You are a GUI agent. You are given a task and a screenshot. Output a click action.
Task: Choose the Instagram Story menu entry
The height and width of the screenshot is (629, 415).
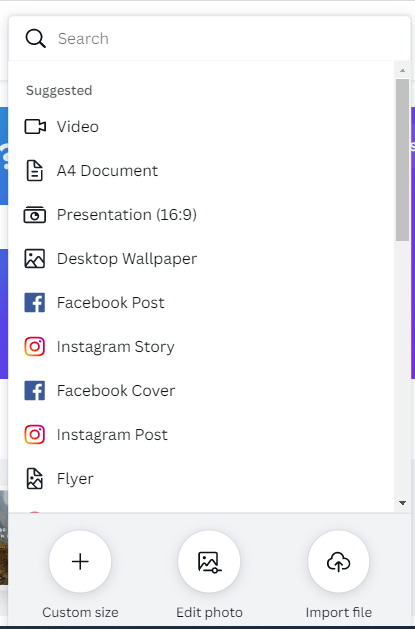click(x=201, y=347)
